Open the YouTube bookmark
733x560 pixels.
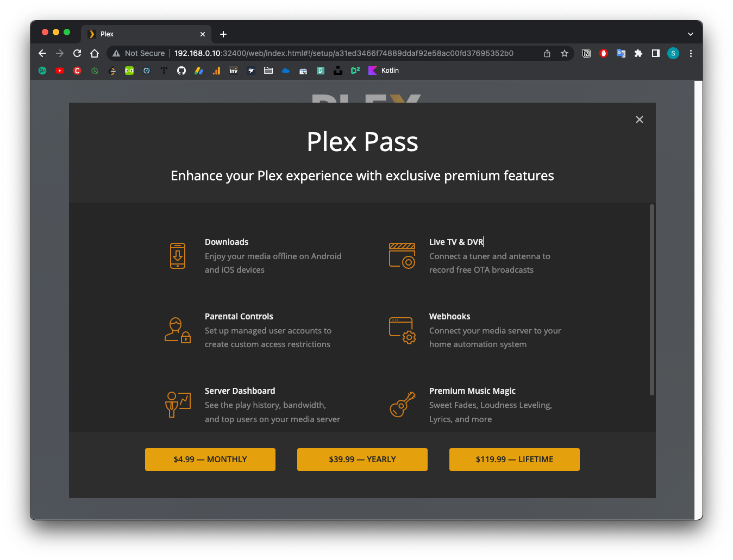60,71
